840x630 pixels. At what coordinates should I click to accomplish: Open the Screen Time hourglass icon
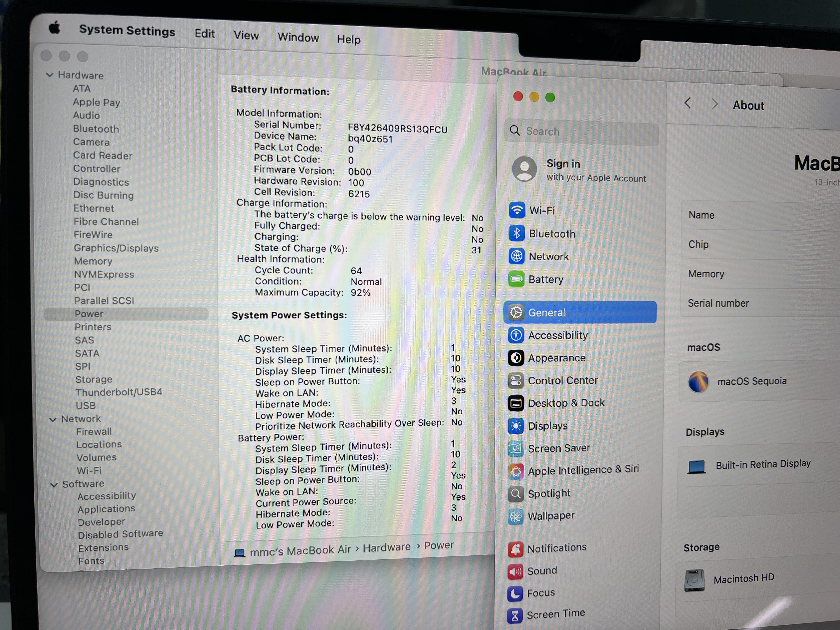point(515,616)
